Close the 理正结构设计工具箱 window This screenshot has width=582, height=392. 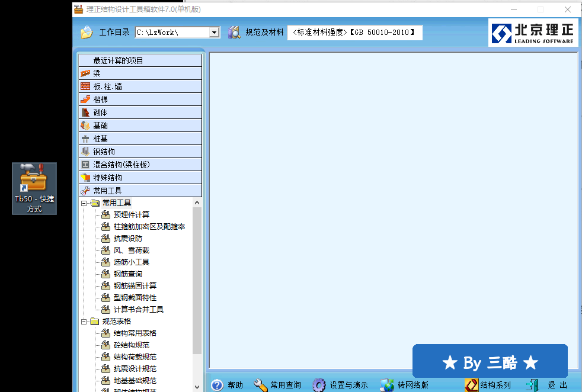[x=568, y=9]
